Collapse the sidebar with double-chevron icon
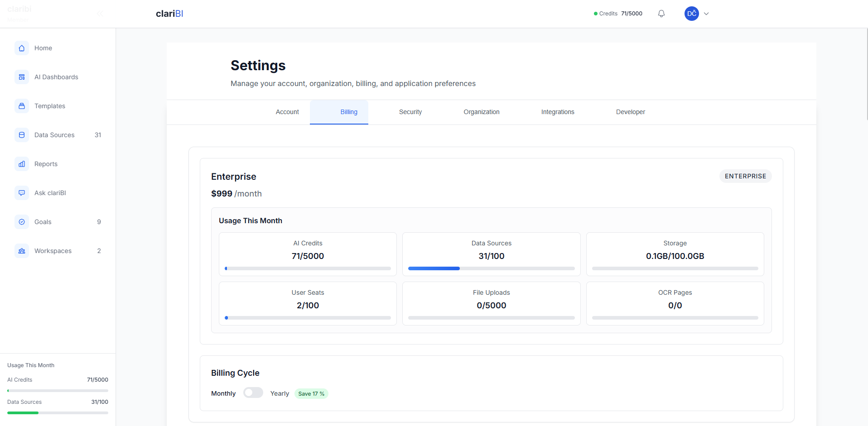The image size is (868, 426). 100,14
